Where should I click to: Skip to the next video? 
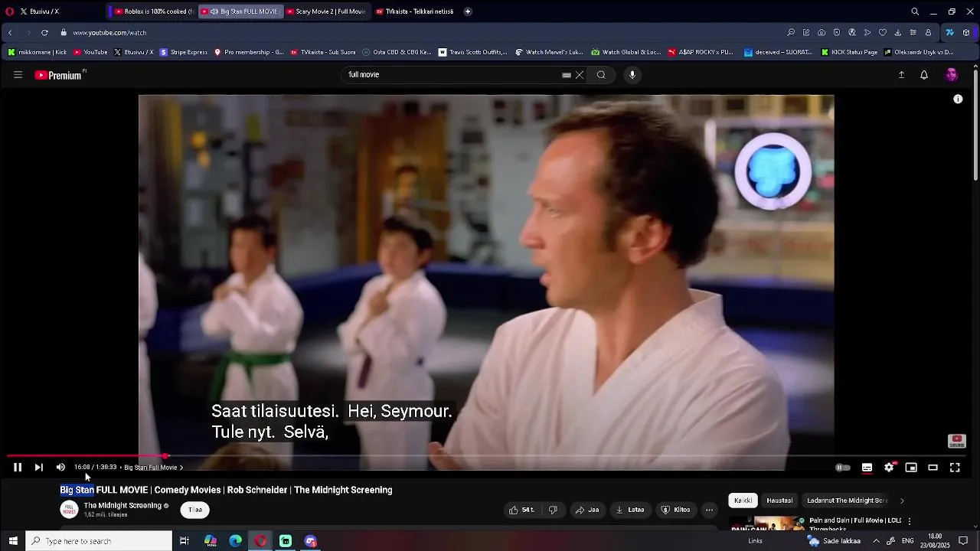[38, 468]
